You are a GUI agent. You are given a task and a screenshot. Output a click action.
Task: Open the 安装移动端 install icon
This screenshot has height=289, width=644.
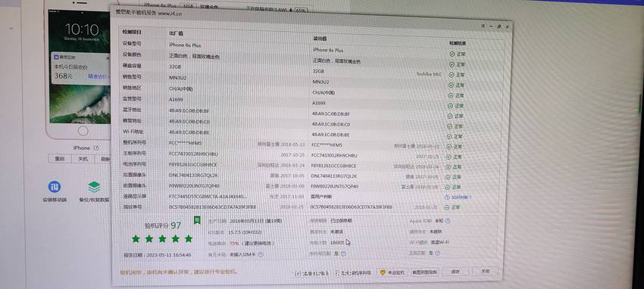pyautogui.click(x=54, y=187)
